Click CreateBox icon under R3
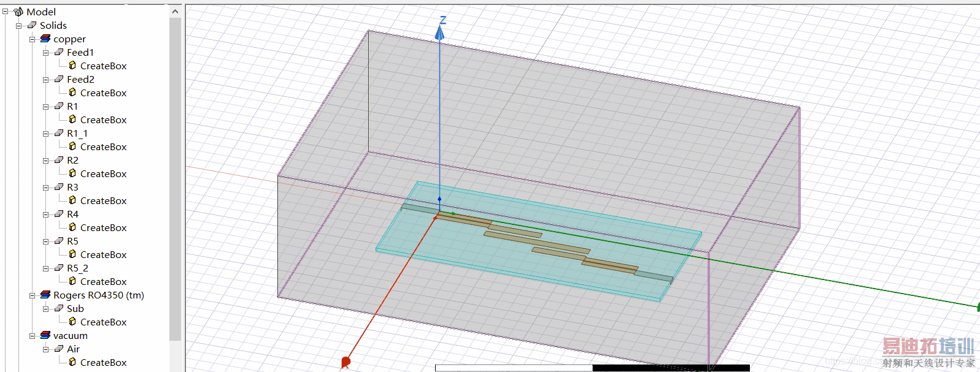Image resolution: width=980 pixels, height=372 pixels. [x=72, y=200]
